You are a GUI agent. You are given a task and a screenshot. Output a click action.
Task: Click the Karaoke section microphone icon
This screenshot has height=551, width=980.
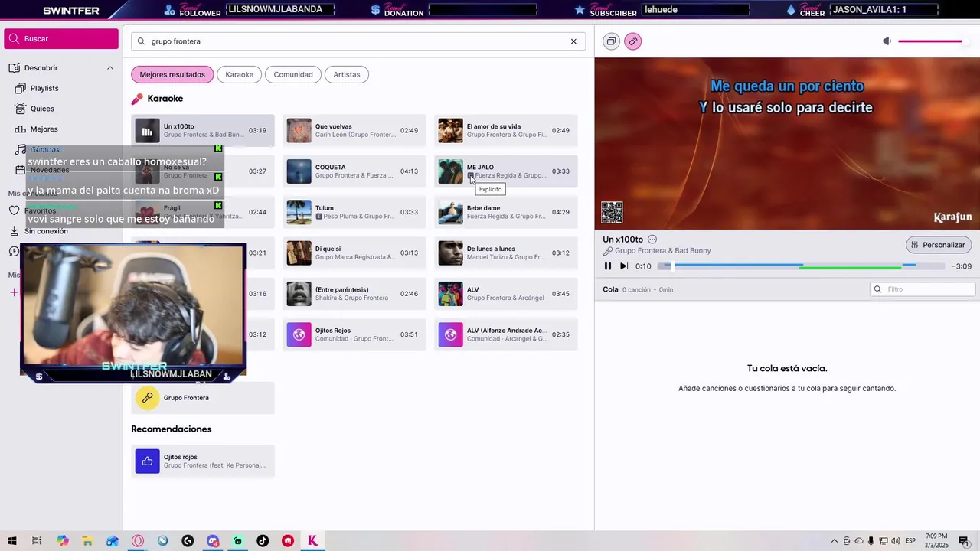click(137, 99)
